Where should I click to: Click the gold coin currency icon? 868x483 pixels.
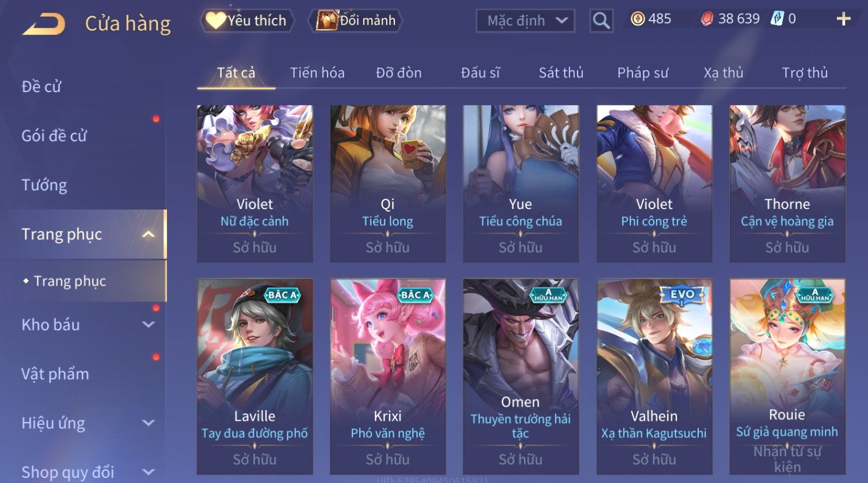pyautogui.click(x=638, y=19)
